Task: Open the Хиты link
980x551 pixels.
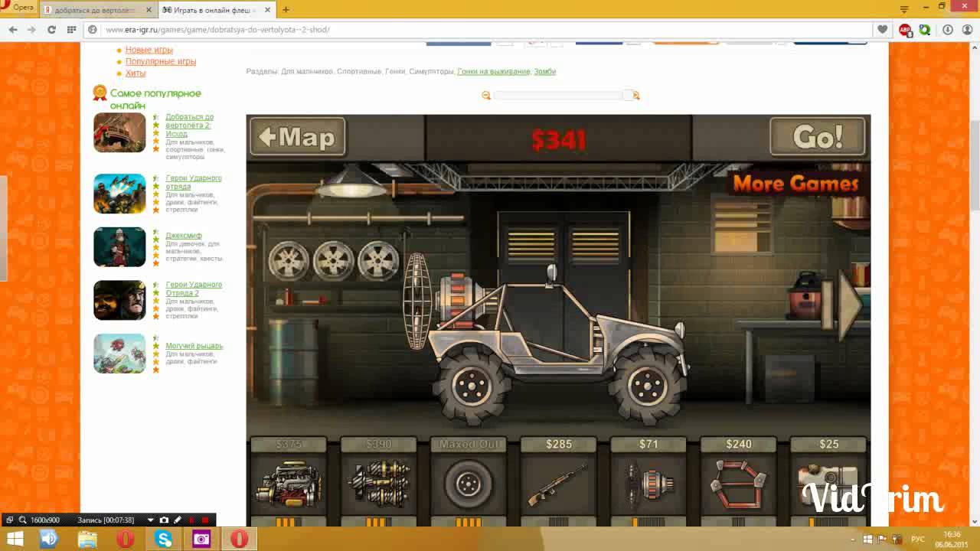Action: [136, 73]
